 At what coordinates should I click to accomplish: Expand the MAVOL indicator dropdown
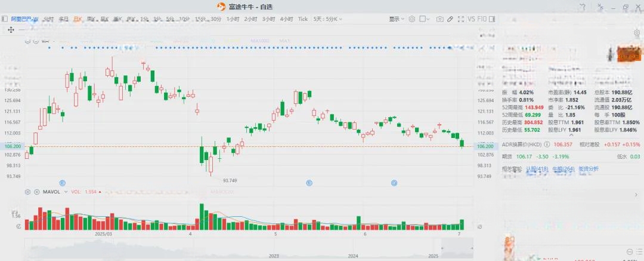[x=66, y=192]
